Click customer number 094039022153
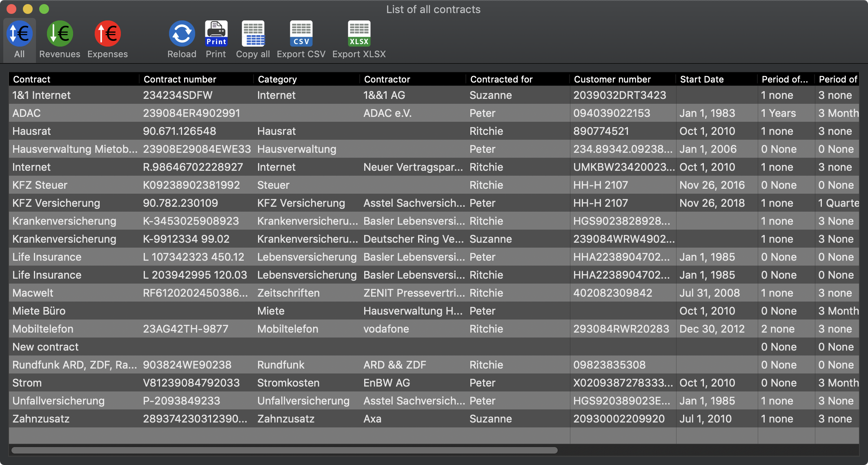868x465 pixels. coord(612,113)
